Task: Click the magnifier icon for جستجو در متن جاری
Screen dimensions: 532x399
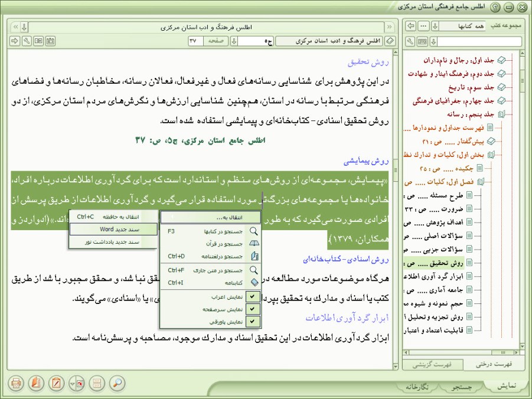Action: (x=254, y=270)
